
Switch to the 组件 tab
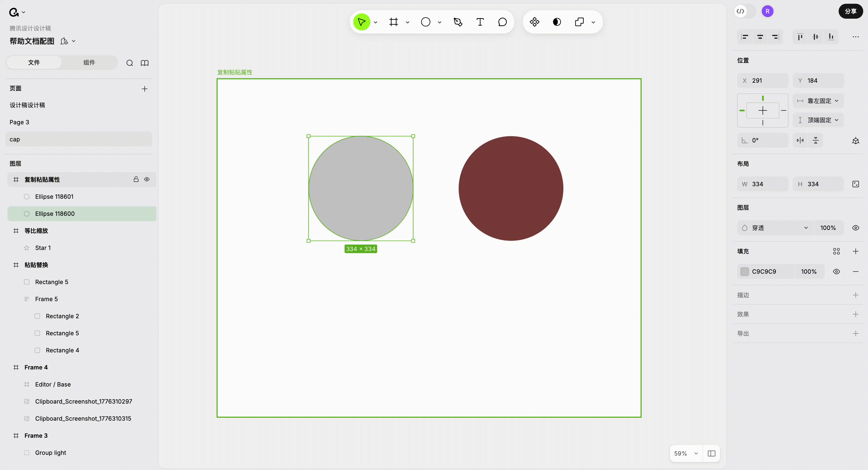89,63
